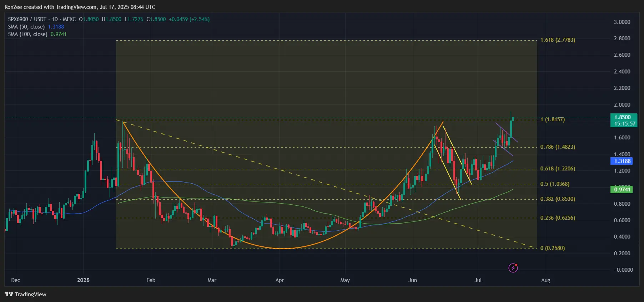
Task: Click the SMA 50 value 1.3188 in legend
Action: 56,27
